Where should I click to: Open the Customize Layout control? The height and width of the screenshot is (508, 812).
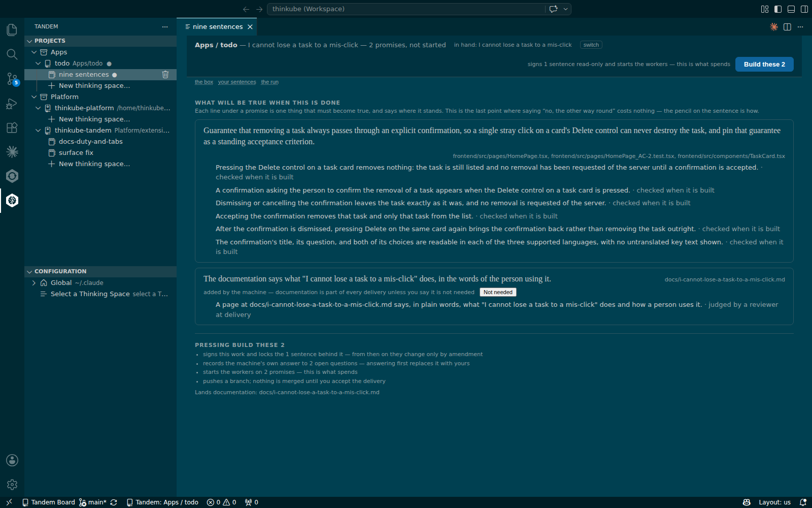(x=765, y=9)
